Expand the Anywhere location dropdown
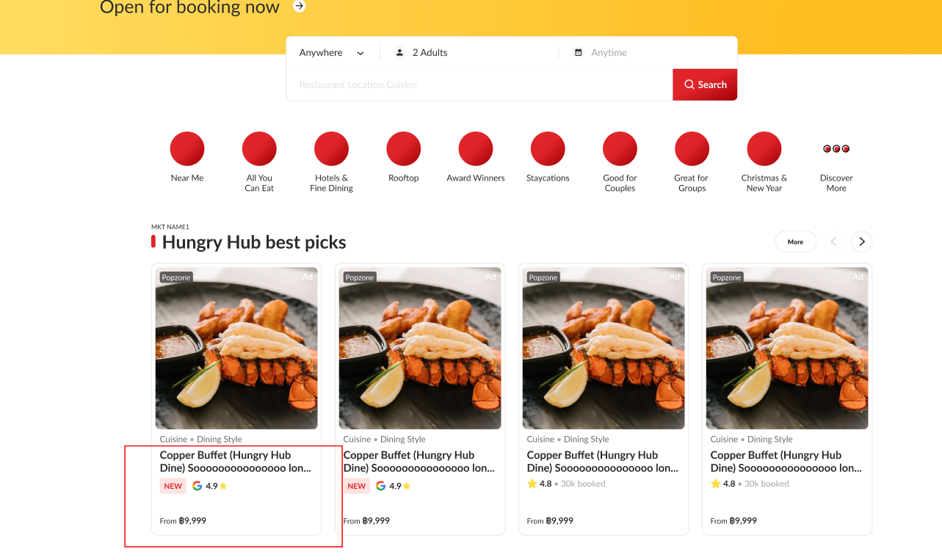This screenshot has height=560, width=942. point(332,53)
